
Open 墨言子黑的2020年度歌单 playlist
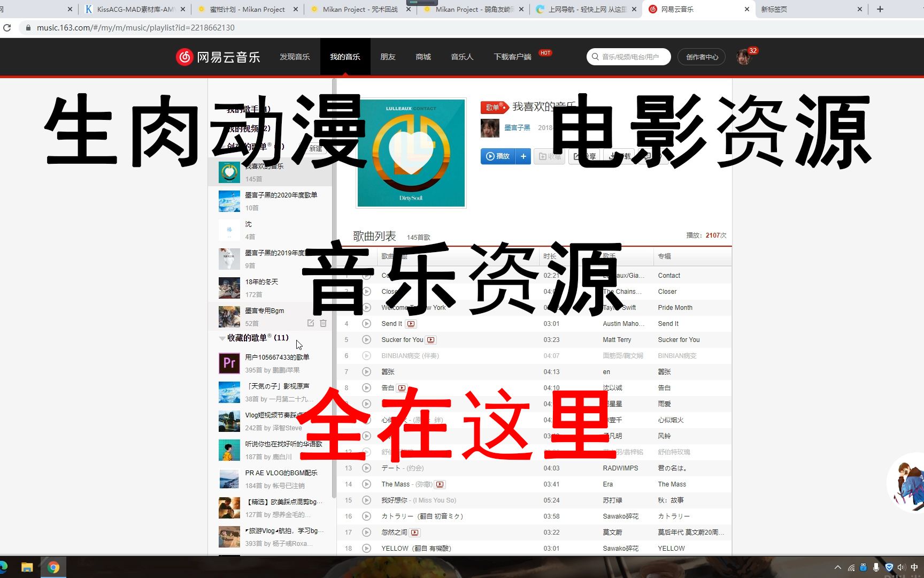pos(270,201)
